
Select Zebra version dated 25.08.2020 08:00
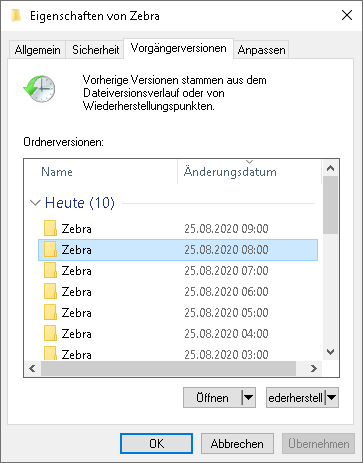pos(178,250)
